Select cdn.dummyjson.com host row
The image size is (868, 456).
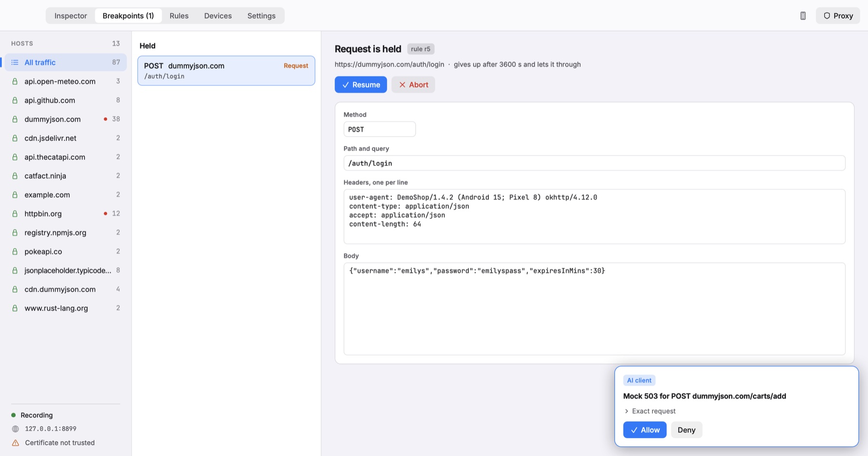66,289
